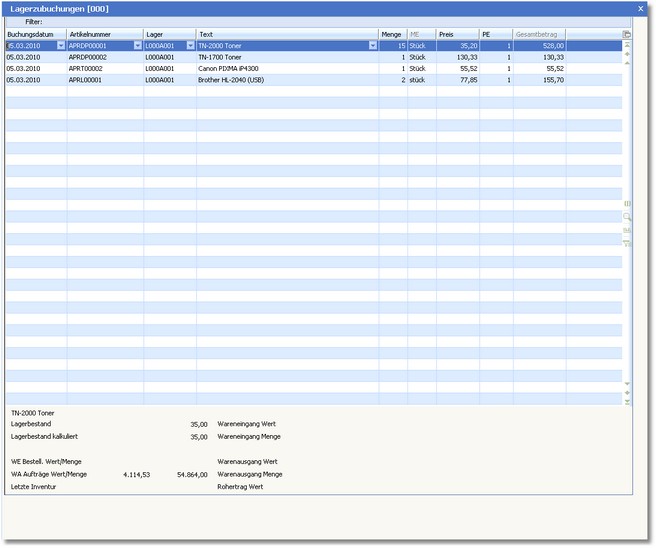Click the column layout icon above the magnifier
The width and height of the screenshot is (656, 548).
point(627,203)
